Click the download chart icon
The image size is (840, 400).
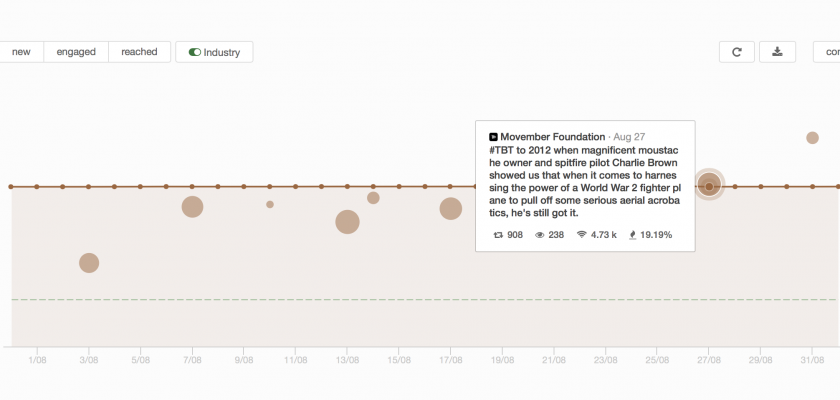[777, 52]
